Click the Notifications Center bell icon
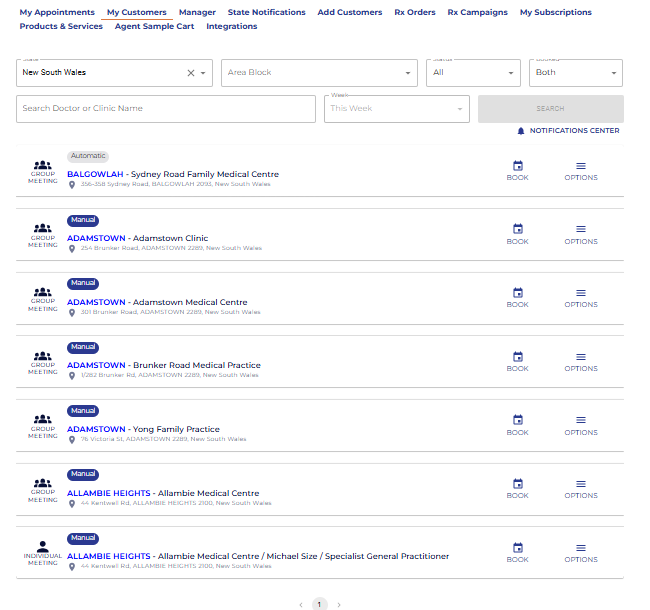Image resolution: width=650 pixels, height=610 pixels. click(x=520, y=131)
